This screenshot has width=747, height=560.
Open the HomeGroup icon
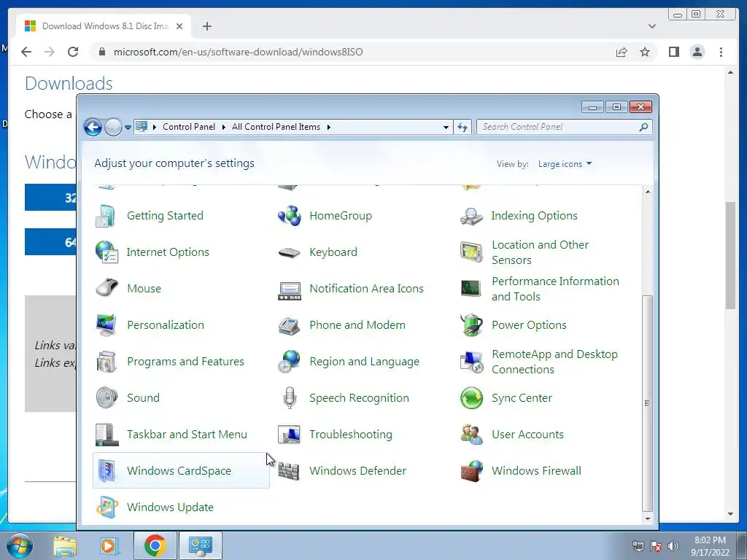pos(289,216)
